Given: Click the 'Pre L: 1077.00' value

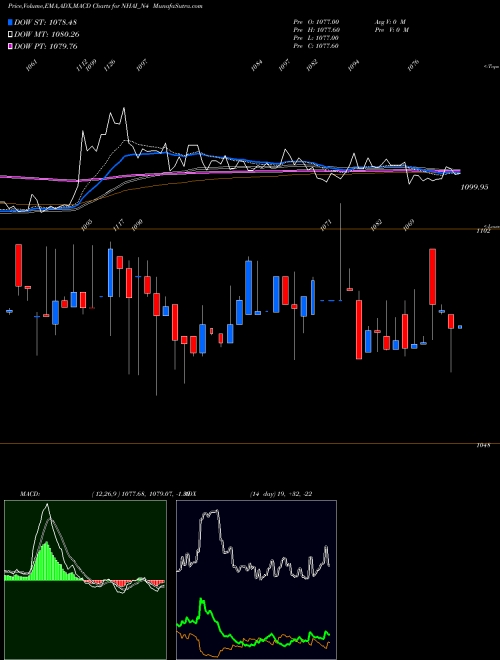Looking at the screenshot, I should (x=316, y=38).
